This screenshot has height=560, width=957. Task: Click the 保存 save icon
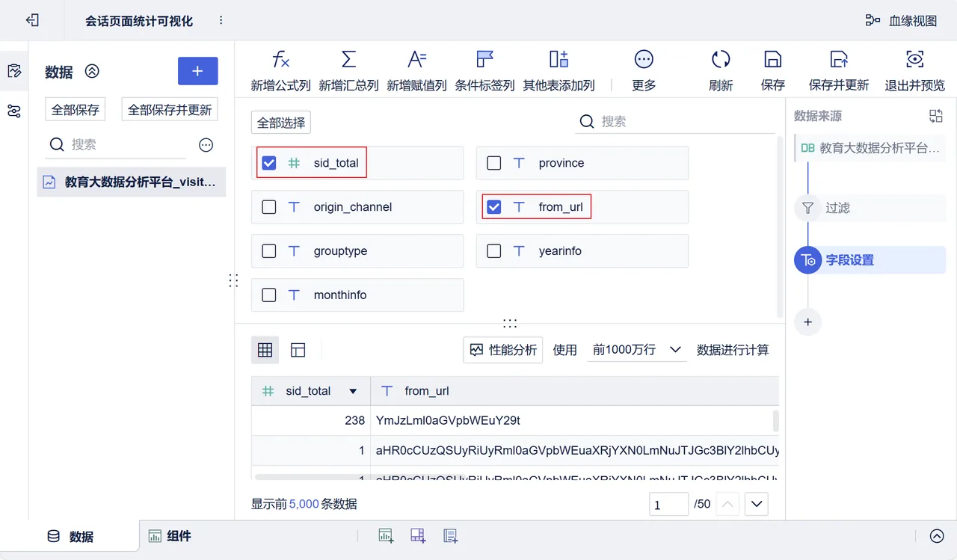click(773, 59)
